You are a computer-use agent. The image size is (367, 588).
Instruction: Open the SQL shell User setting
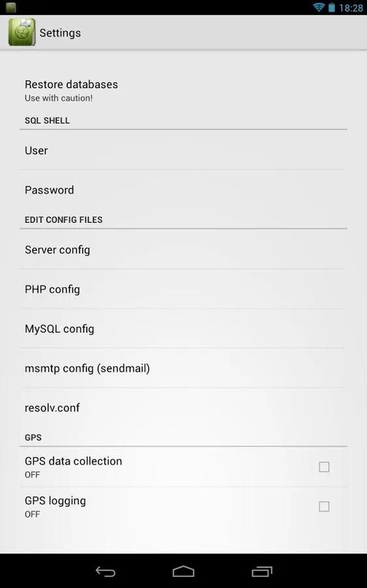click(36, 150)
